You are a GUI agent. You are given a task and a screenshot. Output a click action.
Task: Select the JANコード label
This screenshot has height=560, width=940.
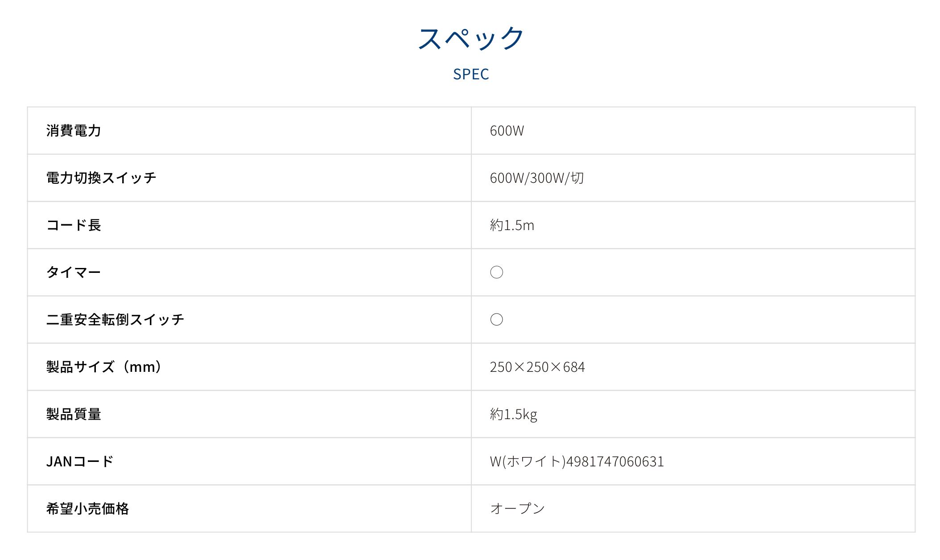pyautogui.click(x=80, y=461)
